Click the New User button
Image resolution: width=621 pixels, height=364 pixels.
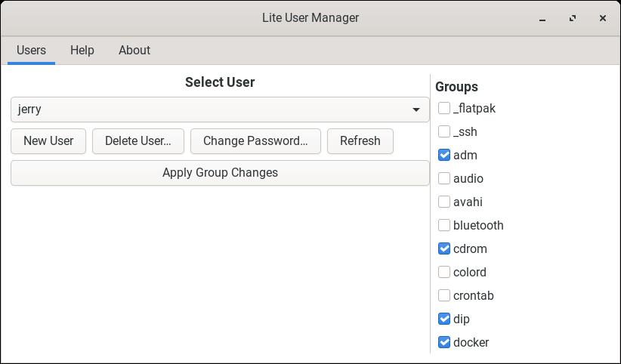point(48,141)
